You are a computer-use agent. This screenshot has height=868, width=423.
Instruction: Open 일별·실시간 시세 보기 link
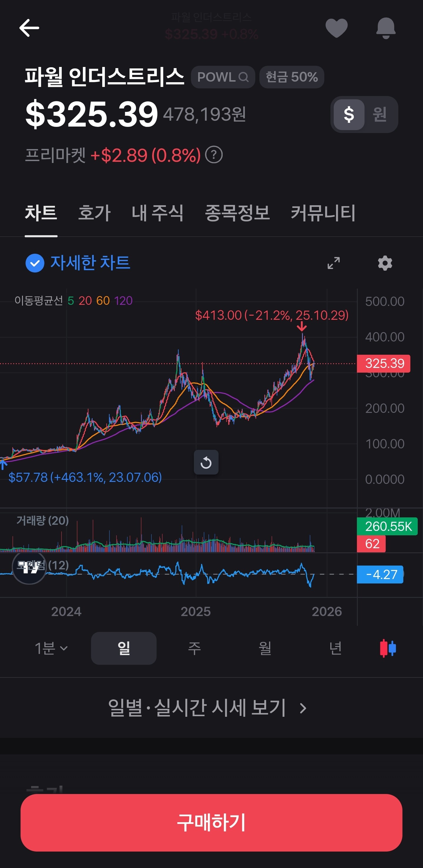pos(208,708)
